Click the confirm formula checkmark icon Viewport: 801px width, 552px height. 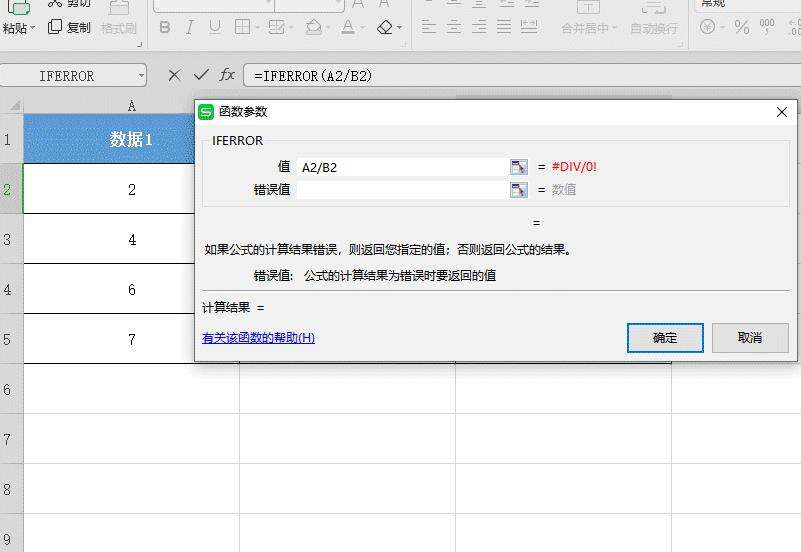tap(201, 75)
